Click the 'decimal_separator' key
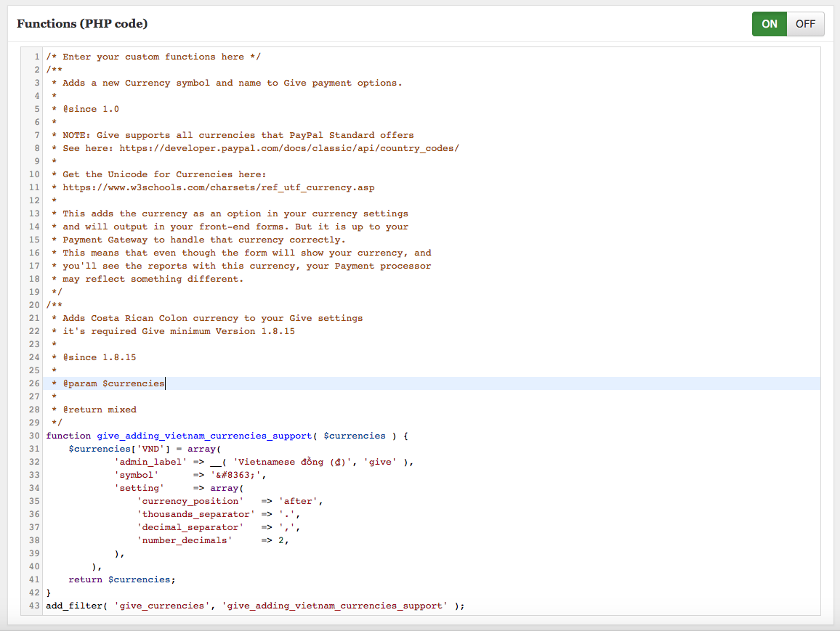The width and height of the screenshot is (840, 631). click(x=190, y=528)
